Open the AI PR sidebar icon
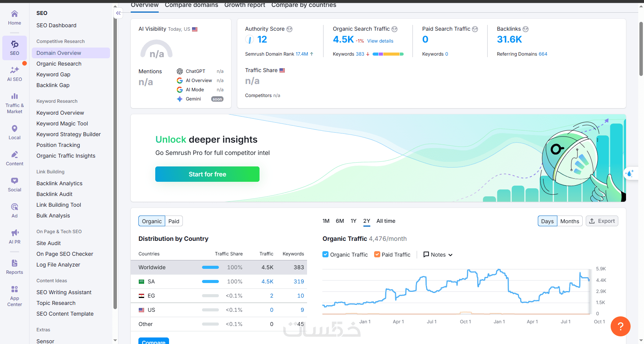Viewport: 644px width, 344px height. (15, 236)
